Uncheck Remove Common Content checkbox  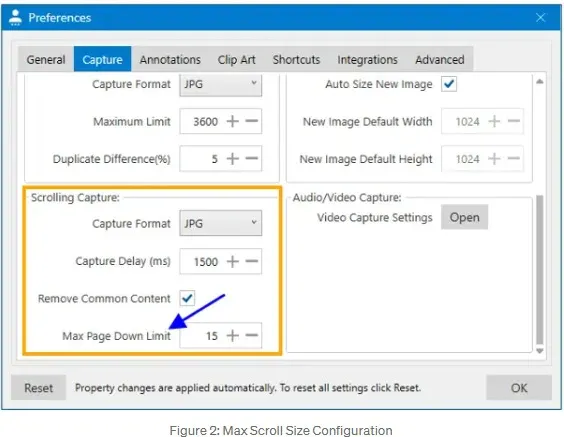[187, 298]
